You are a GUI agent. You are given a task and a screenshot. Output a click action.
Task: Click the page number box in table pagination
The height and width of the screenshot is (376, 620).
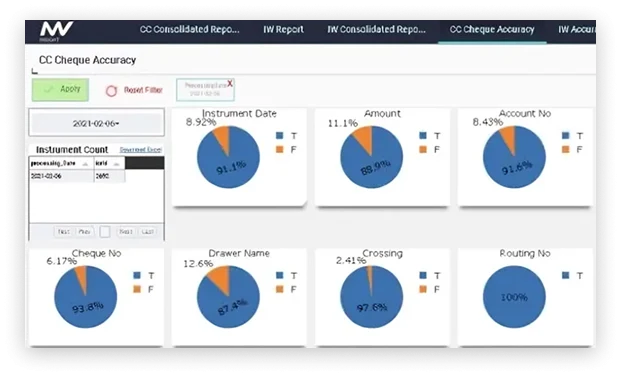105,232
